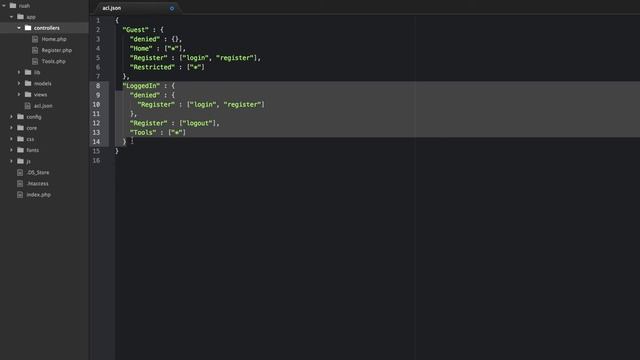Image resolution: width=640 pixels, height=360 pixels.
Task: Click the Tools.php file icon
Action: [35, 61]
